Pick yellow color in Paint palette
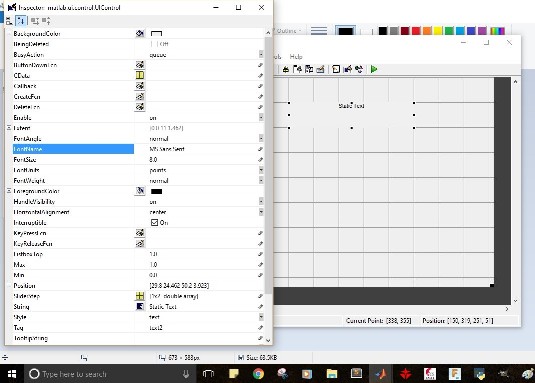Image resolution: width=535 pixels, height=383 pixels. (438, 31)
